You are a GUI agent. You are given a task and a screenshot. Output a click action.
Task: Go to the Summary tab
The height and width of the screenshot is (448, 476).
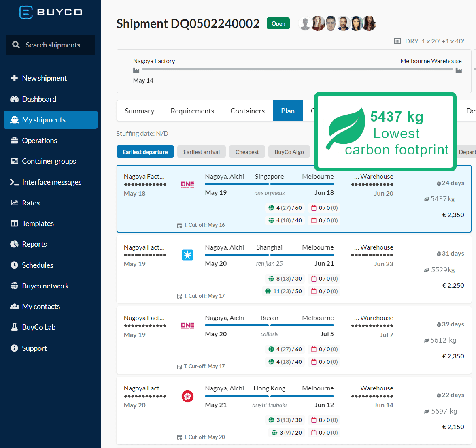[139, 111]
